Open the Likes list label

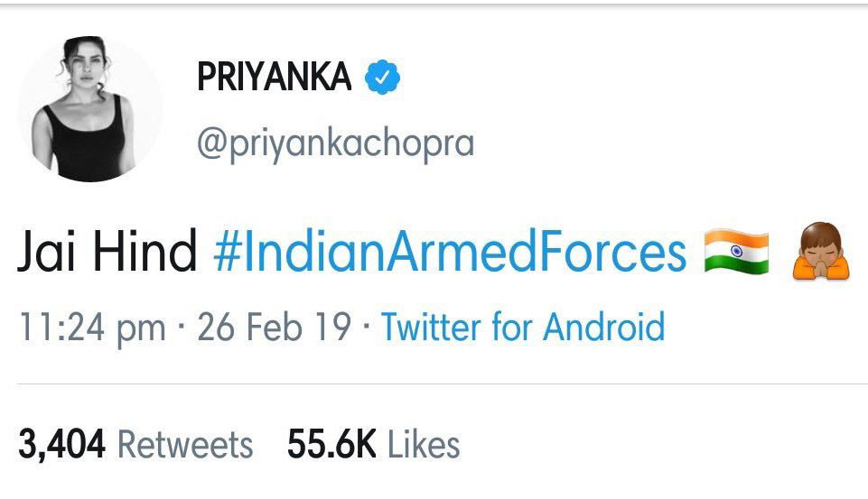point(424,445)
